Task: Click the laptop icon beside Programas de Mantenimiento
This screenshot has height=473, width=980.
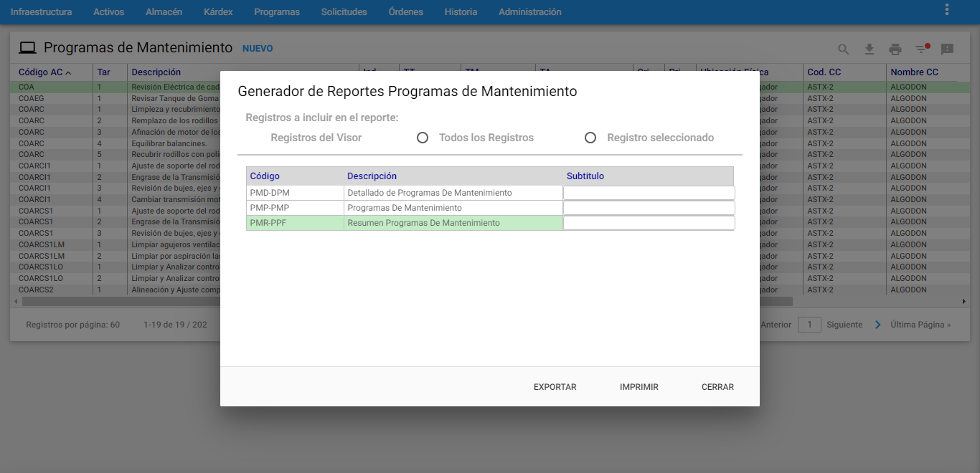Action: pyautogui.click(x=27, y=48)
